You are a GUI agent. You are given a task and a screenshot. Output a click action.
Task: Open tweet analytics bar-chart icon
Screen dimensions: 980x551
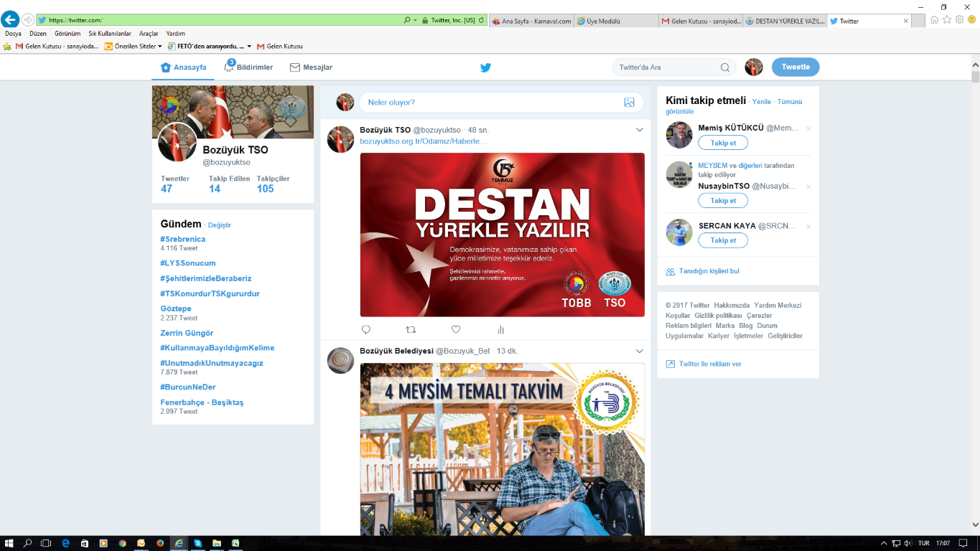(x=500, y=329)
